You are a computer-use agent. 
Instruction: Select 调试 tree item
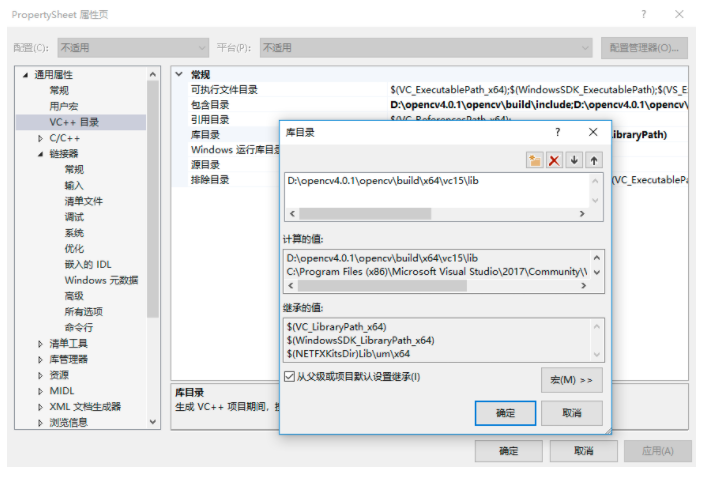click(74, 217)
